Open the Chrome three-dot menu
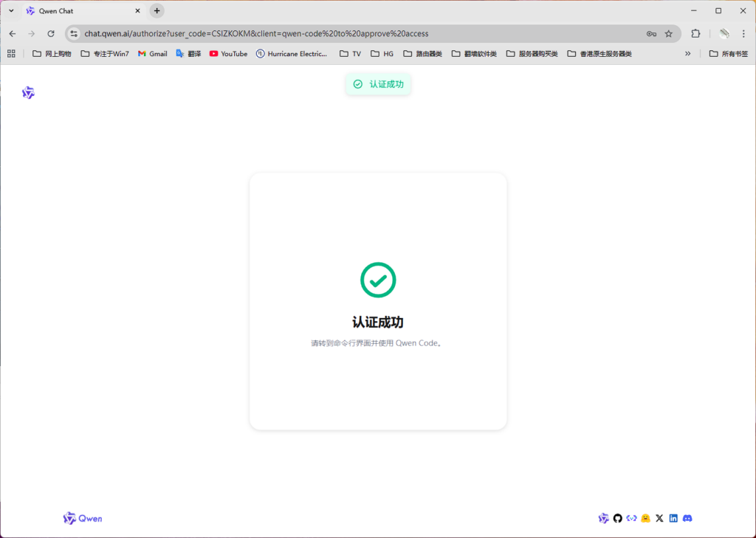The image size is (756, 538). click(x=743, y=33)
